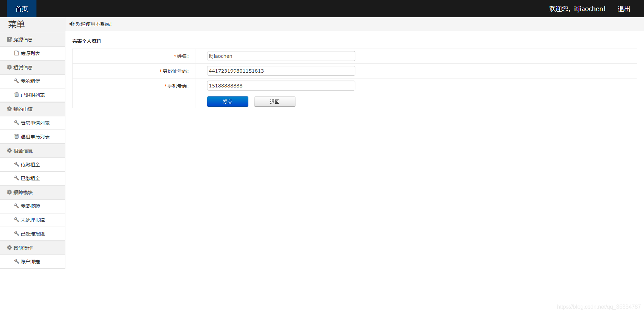The width and height of the screenshot is (644, 313).
Task: Click the 退出 logout link
Action: 624,9
